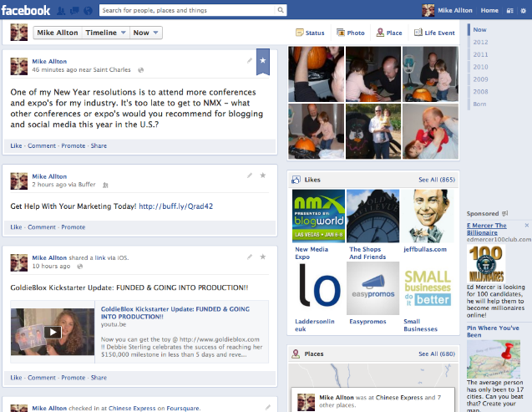
Task: Open See All (865) likes
Action: point(437,180)
